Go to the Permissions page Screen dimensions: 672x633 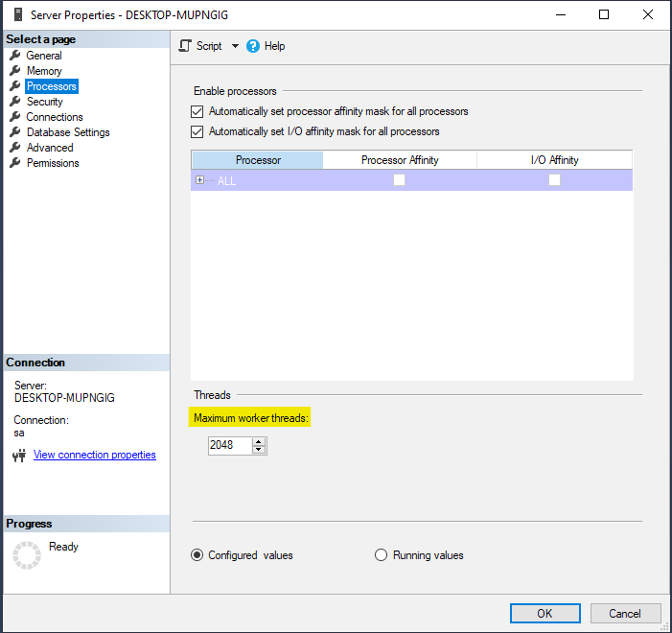pyautogui.click(x=53, y=163)
